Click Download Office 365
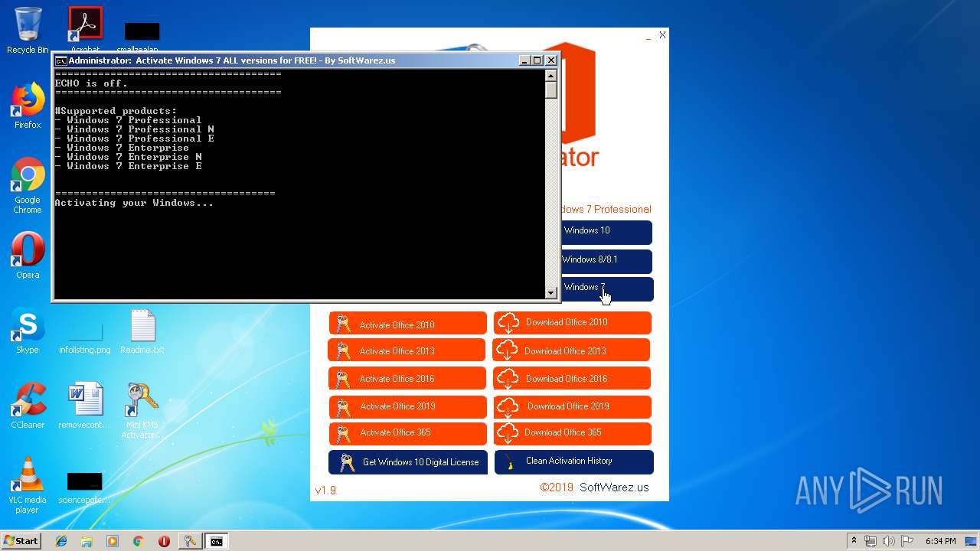Screen dimensions: 980x551 pyautogui.click(x=573, y=433)
